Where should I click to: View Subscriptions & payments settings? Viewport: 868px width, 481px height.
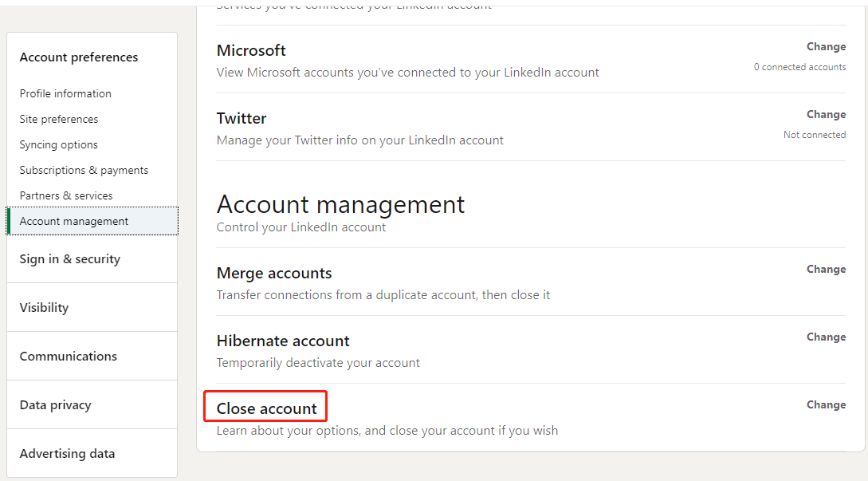click(x=84, y=170)
